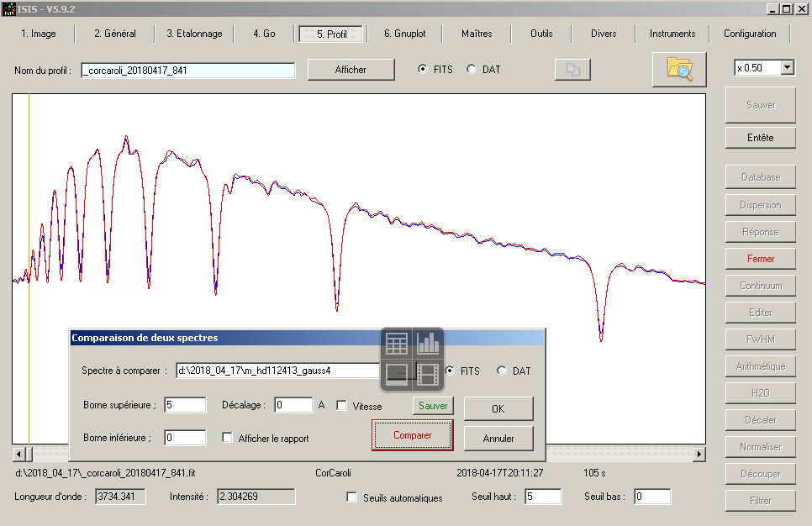The image size is (812, 526).
Task: Open the x 0.50 zoom dropdown
Action: 787,67
